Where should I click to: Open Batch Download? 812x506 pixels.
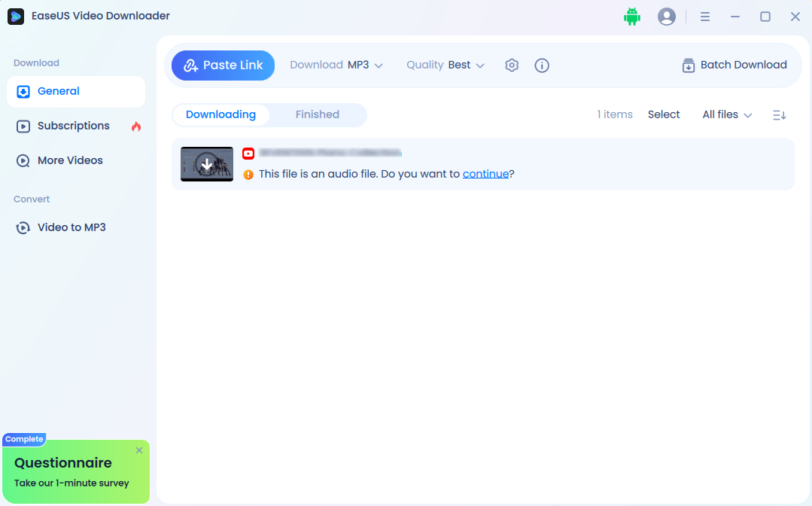[x=734, y=66]
